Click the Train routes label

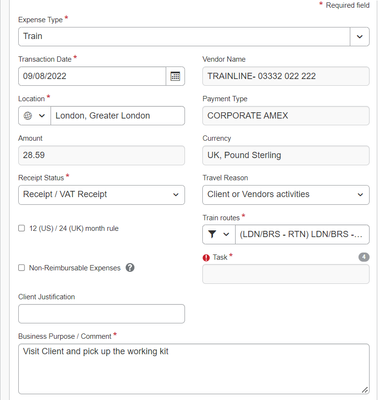tap(221, 218)
